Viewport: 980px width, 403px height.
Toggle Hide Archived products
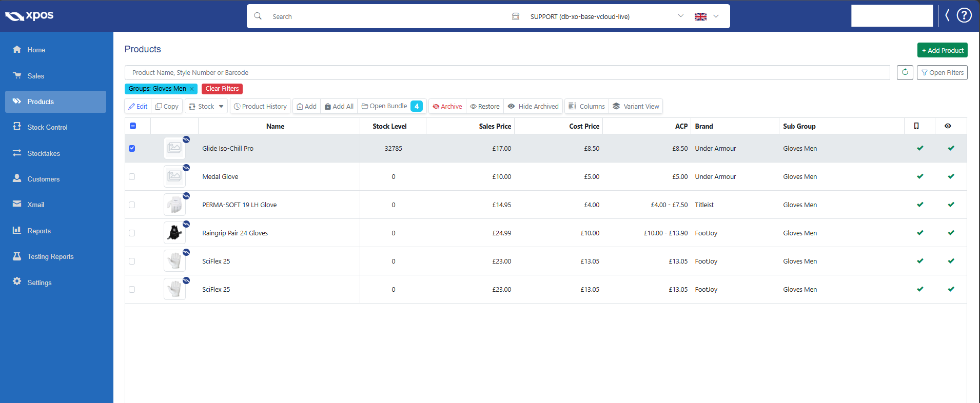(x=533, y=106)
